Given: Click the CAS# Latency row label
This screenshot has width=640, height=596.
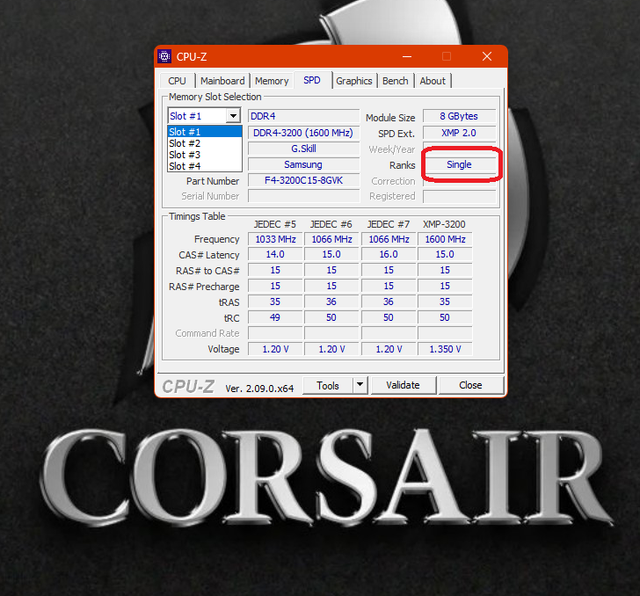Looking at the screenshot, I should [x=209, y=255].
